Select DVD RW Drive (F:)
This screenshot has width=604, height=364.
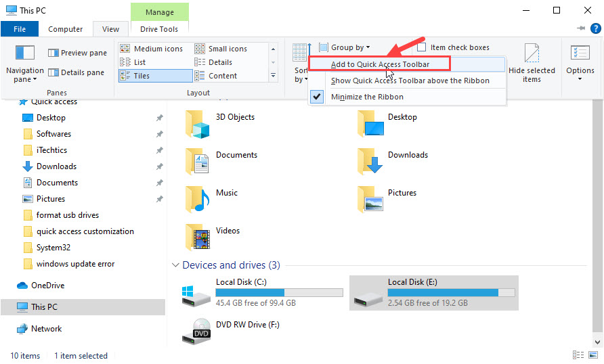pos(231,331)
